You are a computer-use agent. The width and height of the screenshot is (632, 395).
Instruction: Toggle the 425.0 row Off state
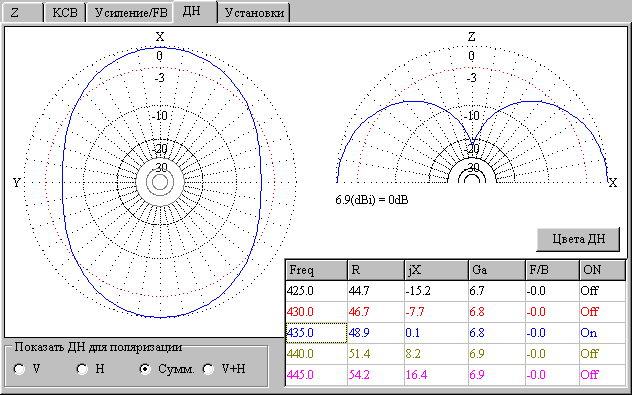point(602,291)
